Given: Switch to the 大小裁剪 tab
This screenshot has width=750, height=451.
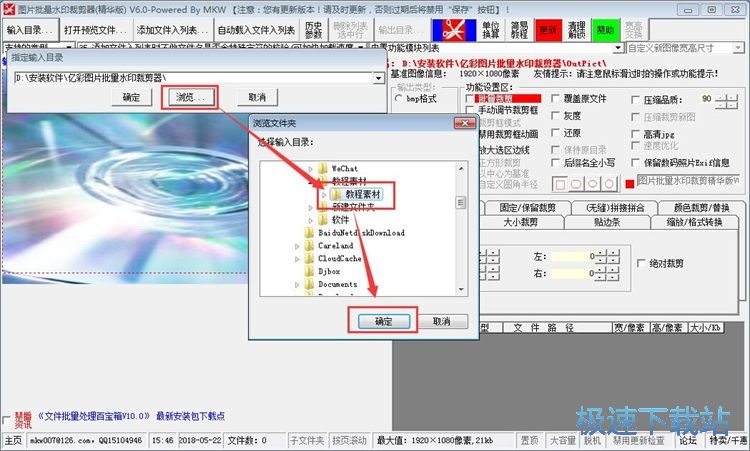Looking at the screenshot, I should click(520, 222).
